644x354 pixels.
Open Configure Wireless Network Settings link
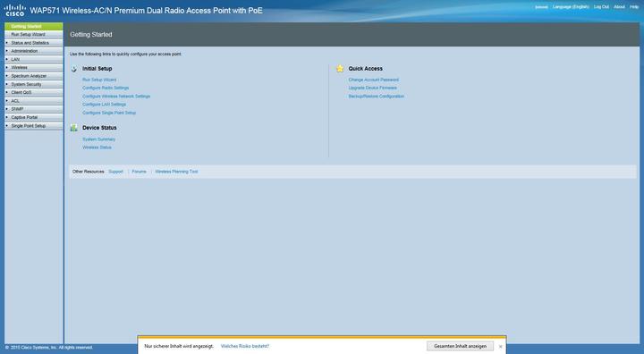(x=116, y=96)
